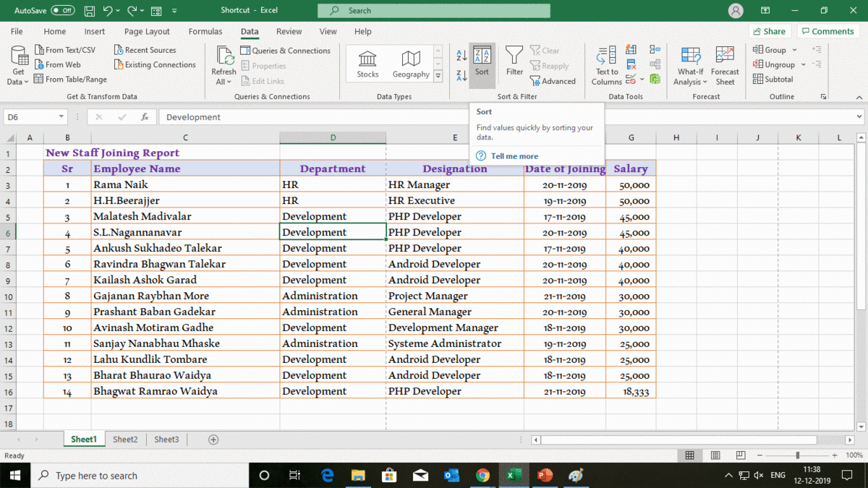Click the Tell me more link
Screen dimensions: 868x488
515,155
